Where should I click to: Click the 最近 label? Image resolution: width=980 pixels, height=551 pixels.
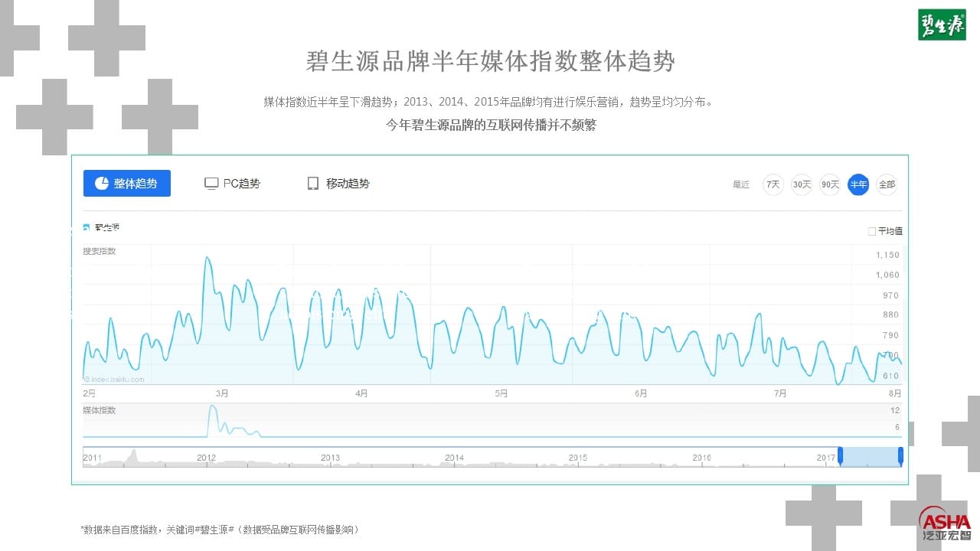741,184
